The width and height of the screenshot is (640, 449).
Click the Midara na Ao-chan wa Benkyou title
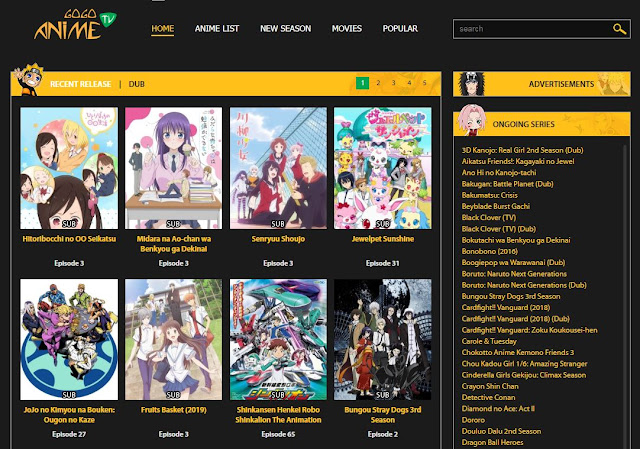173,244
